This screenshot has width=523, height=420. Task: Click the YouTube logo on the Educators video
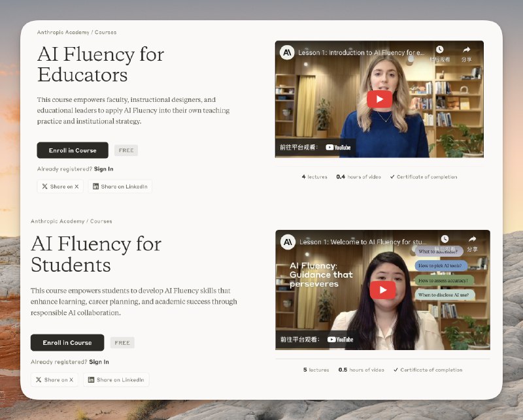(339, 148)
